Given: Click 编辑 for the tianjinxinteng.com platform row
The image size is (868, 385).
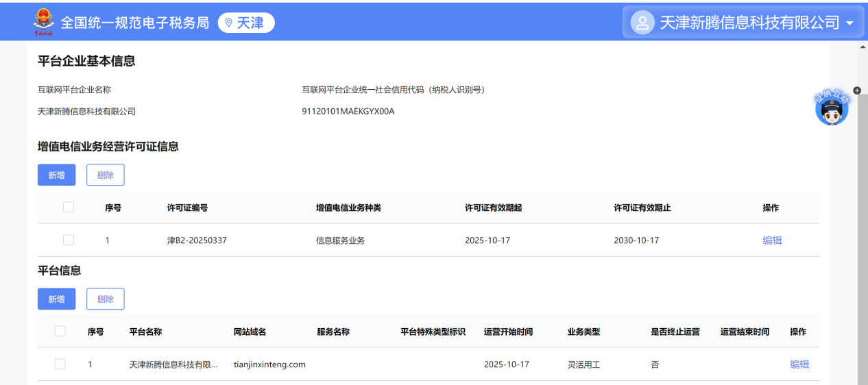Looking at the screenshot, I should [x=799, y=364].
